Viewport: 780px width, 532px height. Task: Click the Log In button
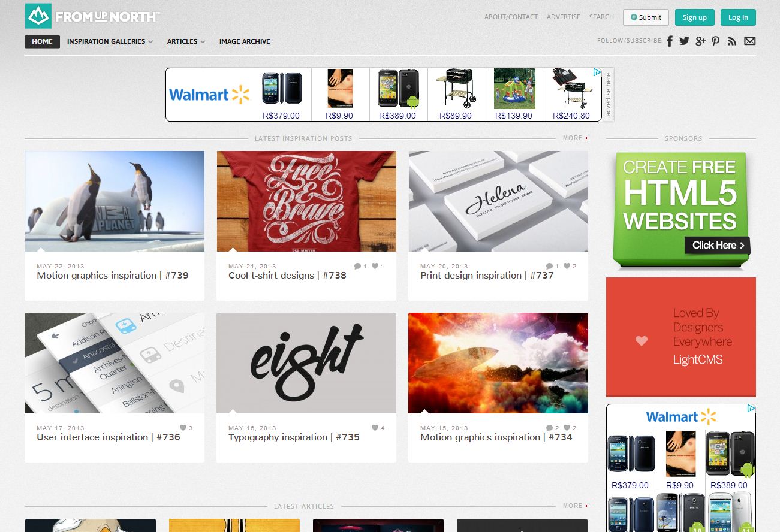738,17
